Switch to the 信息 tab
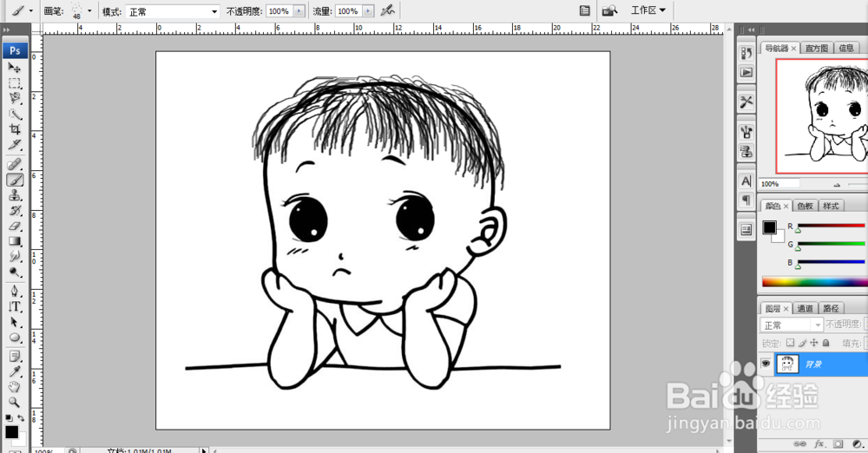868x453 pixels. [846, 49]
